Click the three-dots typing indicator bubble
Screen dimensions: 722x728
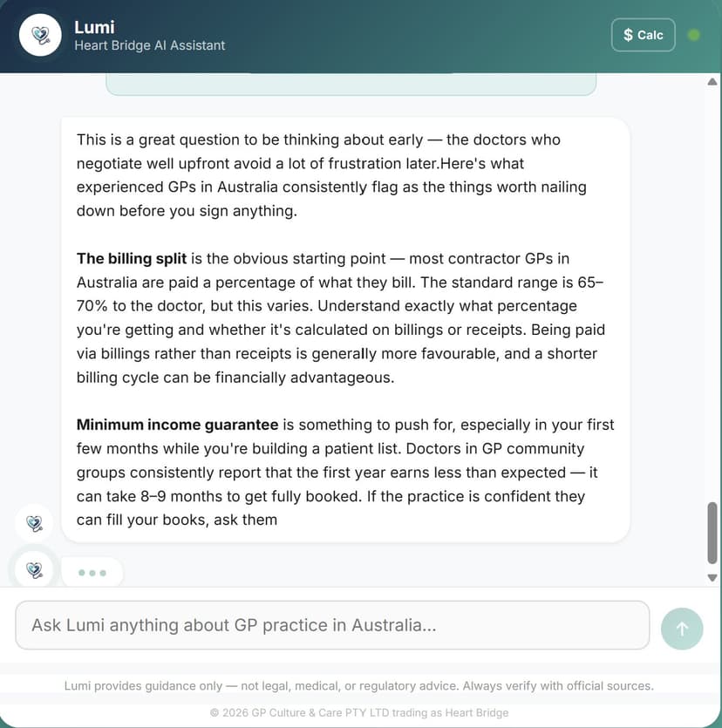(92, 572)
